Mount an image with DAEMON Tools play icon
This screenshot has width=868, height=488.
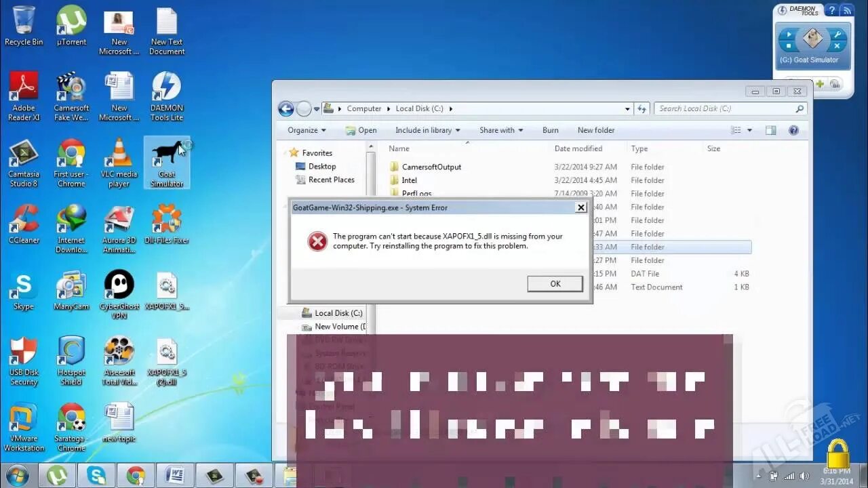(789, 34)
